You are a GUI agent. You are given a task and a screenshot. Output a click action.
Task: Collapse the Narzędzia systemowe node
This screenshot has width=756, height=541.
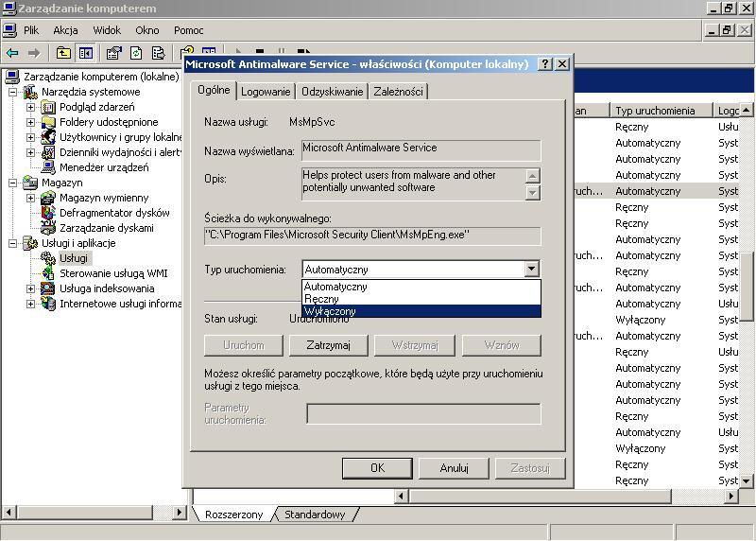13,92
